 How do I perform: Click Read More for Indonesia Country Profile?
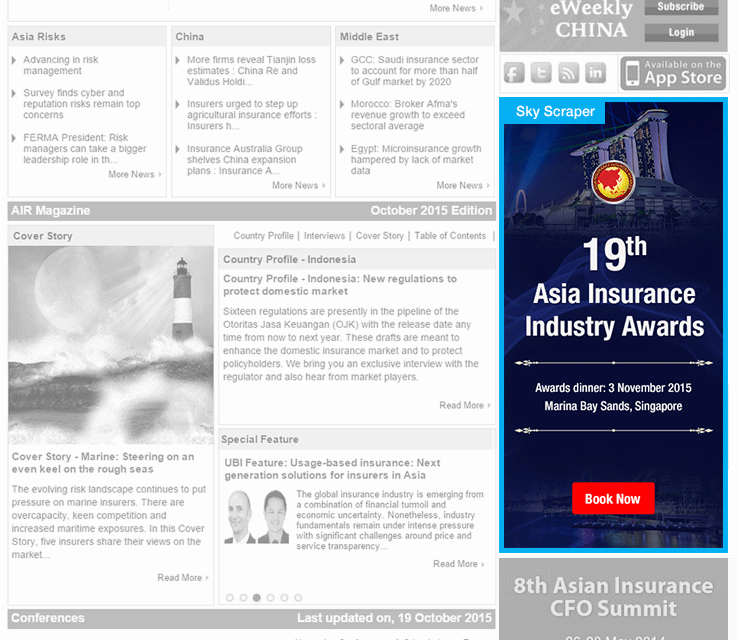click(465, 406)
